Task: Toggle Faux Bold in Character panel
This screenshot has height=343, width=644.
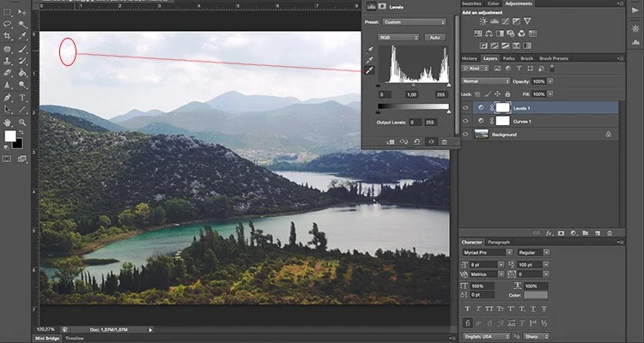Action: [x=467, y=309]
